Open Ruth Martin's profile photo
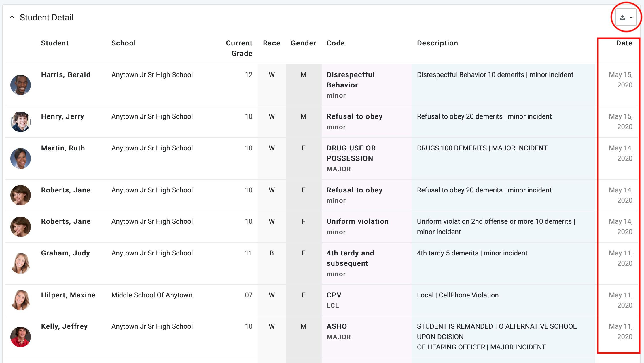 pyautogui.click(x=20, y=158)
